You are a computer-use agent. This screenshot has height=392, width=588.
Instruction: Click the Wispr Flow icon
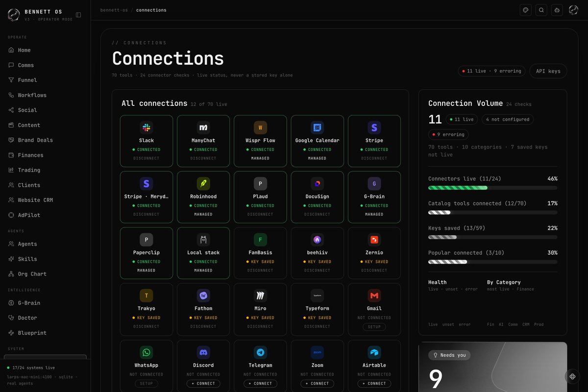coord(260,128)
